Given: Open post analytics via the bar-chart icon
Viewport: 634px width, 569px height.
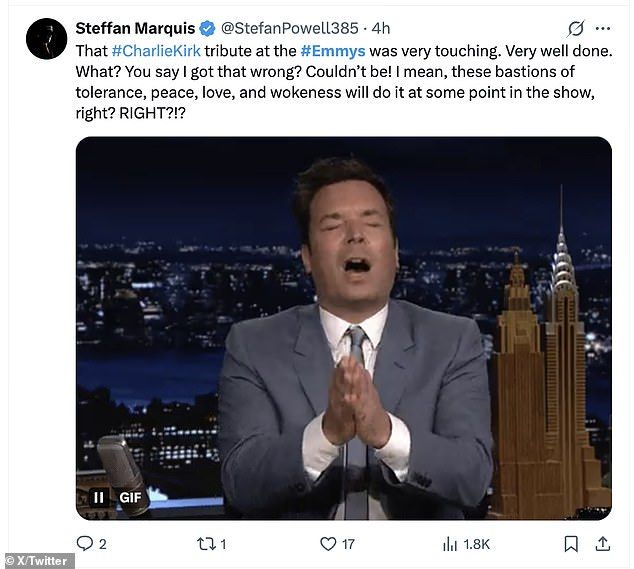Looking at the screenshot, I should (450, 544).
